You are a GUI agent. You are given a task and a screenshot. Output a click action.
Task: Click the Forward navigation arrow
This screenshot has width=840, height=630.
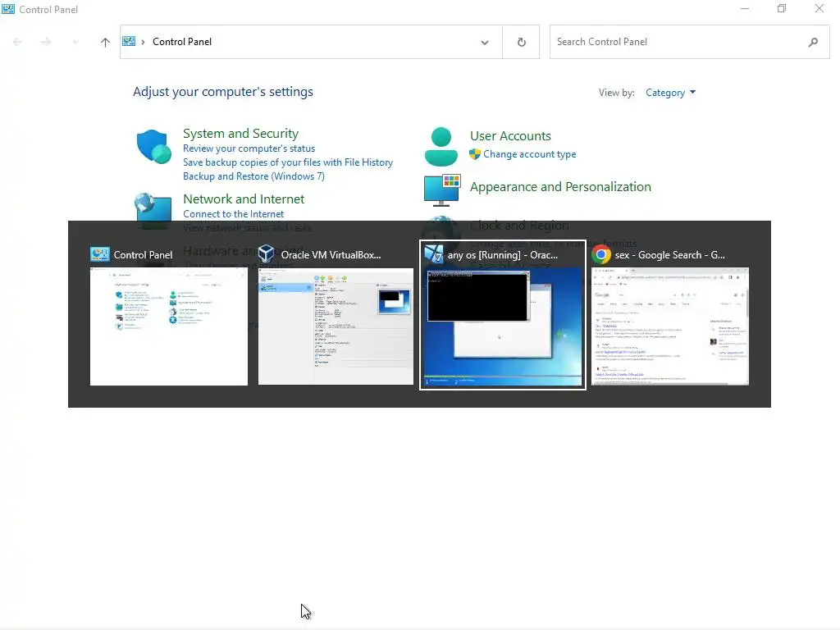tap(46, 42)
